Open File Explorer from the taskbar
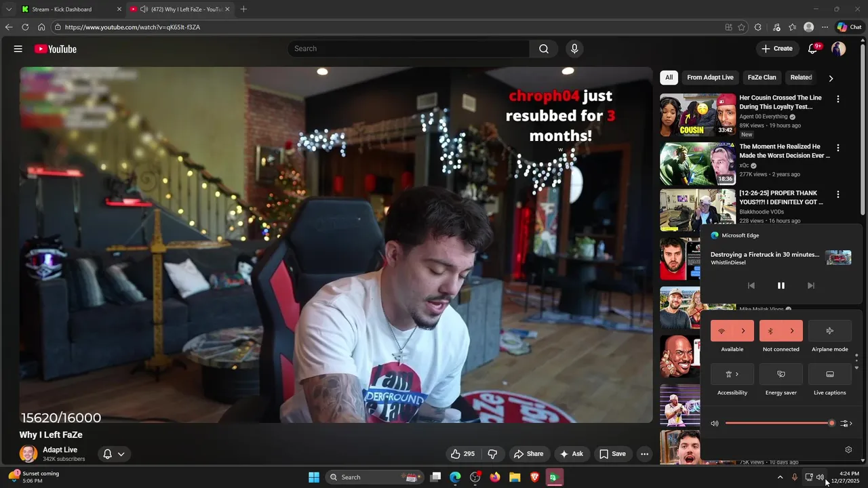The image size is (868, 488). click(x=515, y=477)
